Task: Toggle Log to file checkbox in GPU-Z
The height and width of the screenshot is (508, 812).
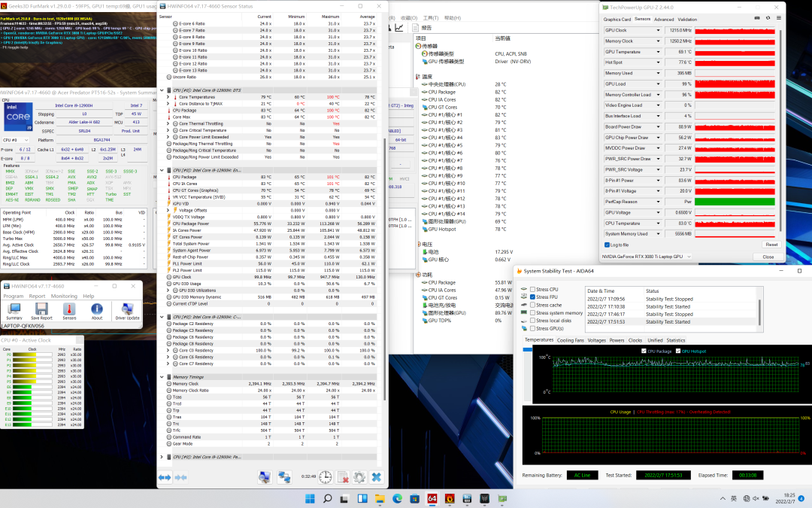Action: pos(607,245)
